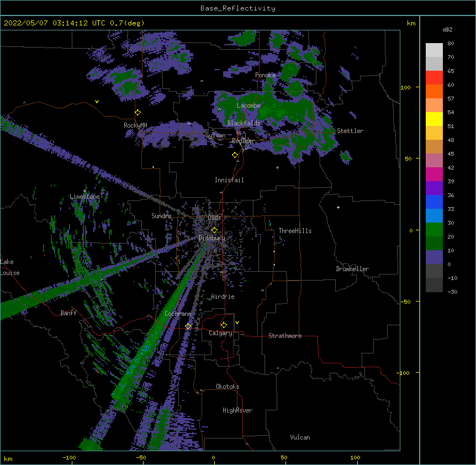This screenshot has width=476, height=465.
Task: Click the Sylvan label
Action: pyautogui.click(x=215, y=135)
